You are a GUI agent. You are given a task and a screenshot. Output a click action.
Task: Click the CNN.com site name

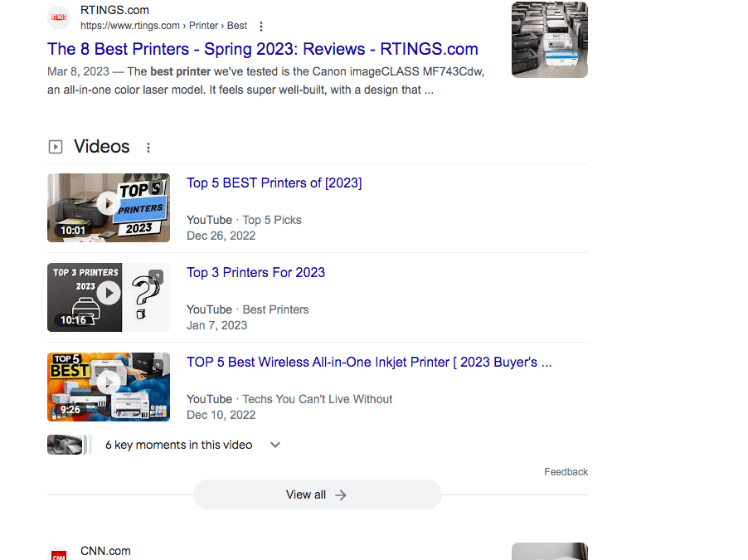pos(105,551)
